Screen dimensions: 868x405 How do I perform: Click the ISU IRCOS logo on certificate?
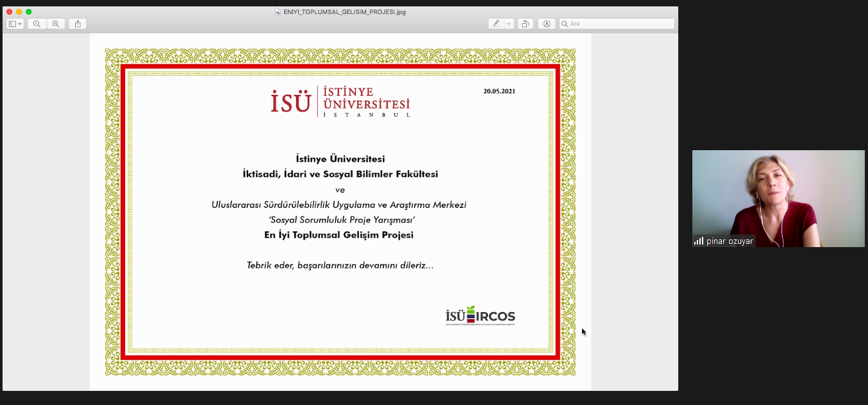click(x=480, y=316)
